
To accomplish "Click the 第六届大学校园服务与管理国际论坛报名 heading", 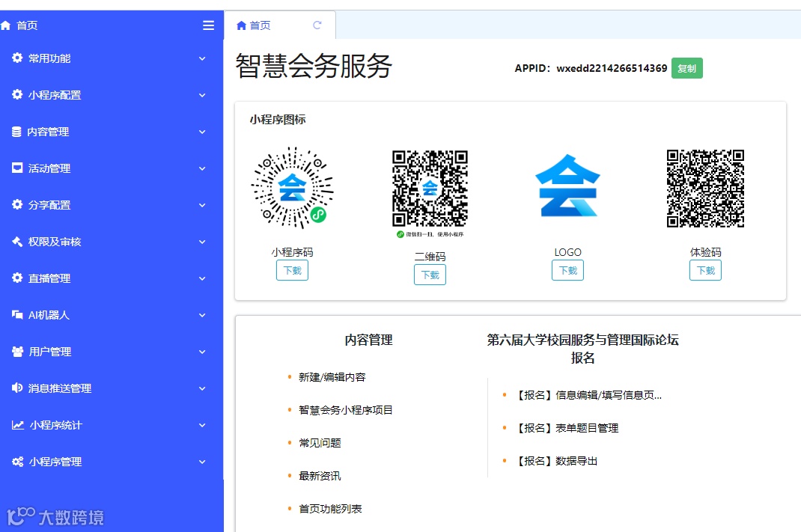I will tap(582, 349).
